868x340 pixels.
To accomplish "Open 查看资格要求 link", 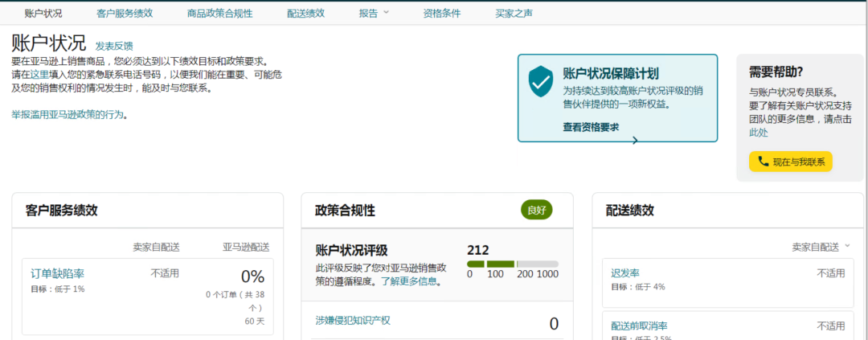I will (x=591, y=127).
